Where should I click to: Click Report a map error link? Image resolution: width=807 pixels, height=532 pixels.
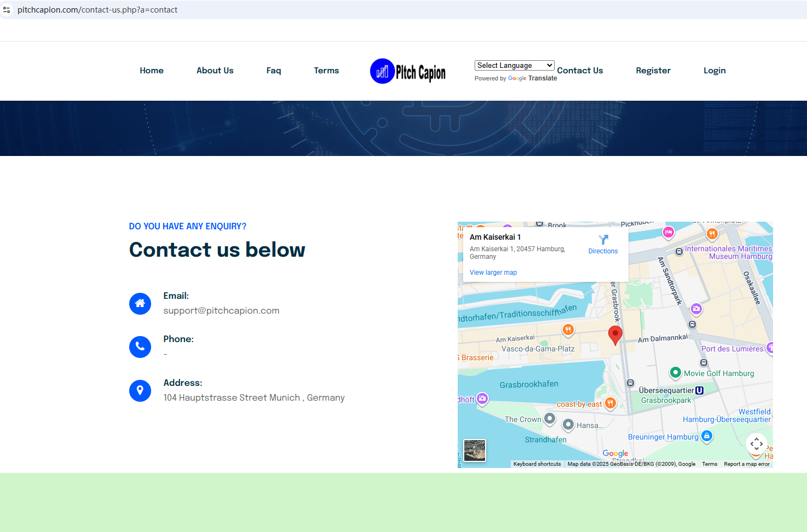click(746, 464)
